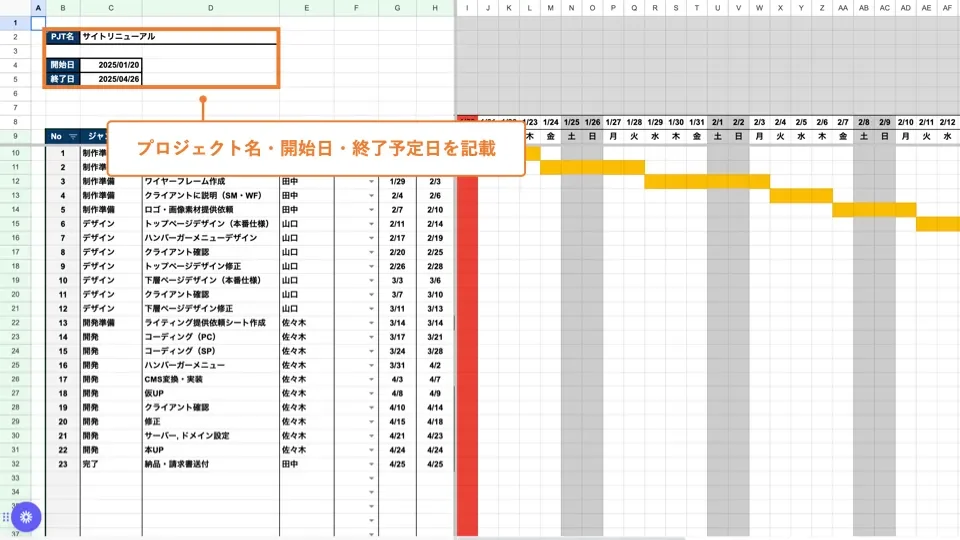Click the select-all corner box above row 1

tap(16, 8)
